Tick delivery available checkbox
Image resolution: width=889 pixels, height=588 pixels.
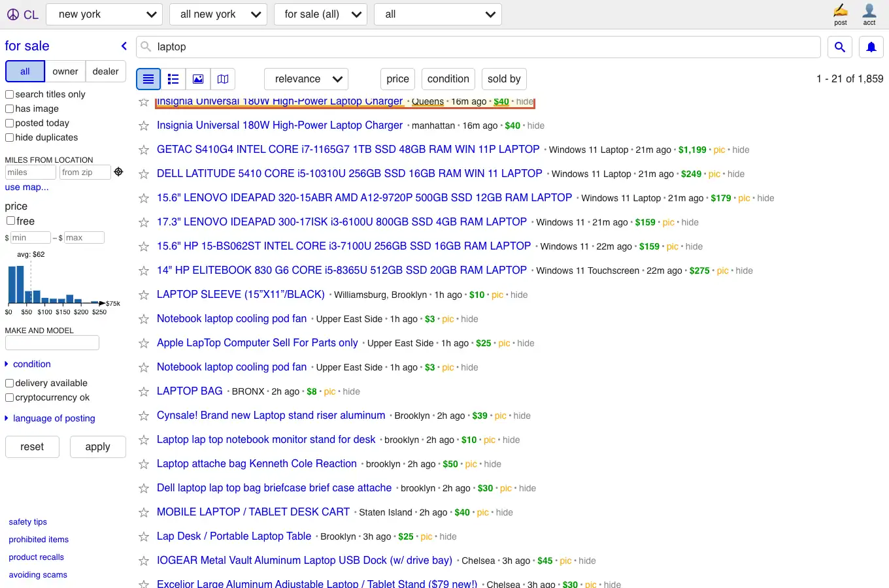point(10,384)
